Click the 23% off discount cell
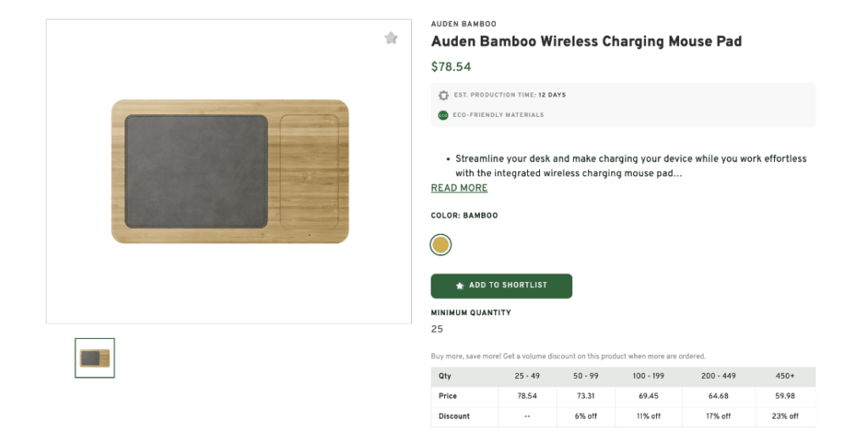This screenshot has width=868, height=433. click(784, 416)
